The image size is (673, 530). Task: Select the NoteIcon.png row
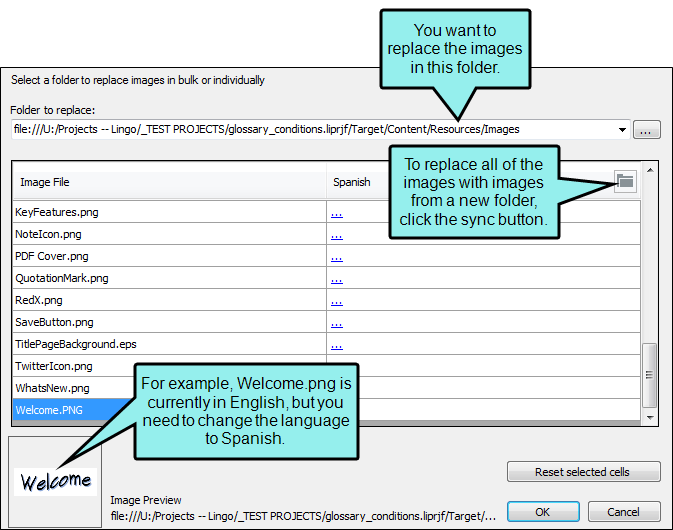[x=326, y=234]
